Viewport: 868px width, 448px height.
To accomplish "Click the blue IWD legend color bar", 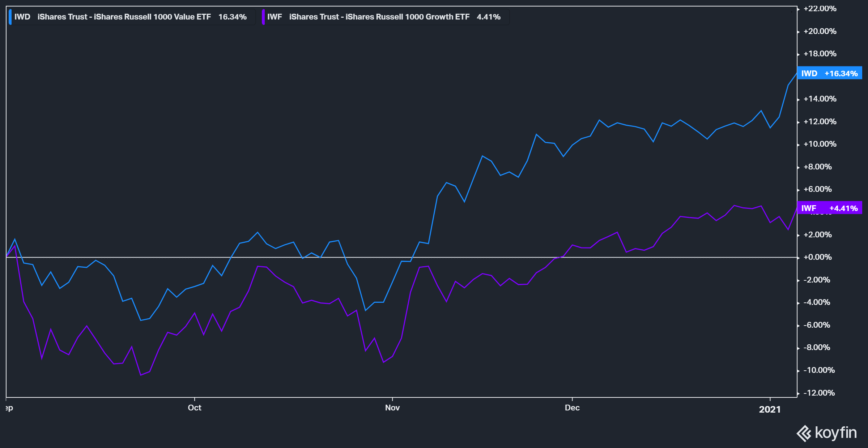I will click(10, 17).
